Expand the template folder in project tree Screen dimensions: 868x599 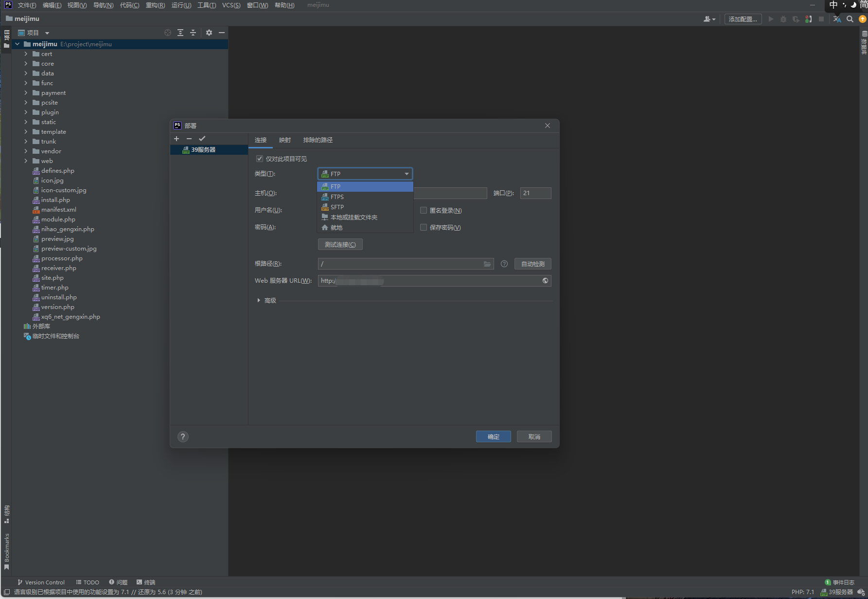point(26,132)
